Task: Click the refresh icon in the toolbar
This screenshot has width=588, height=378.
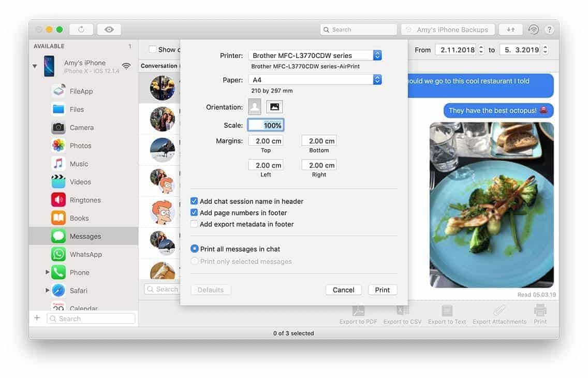Action: [x=81, y=30]
